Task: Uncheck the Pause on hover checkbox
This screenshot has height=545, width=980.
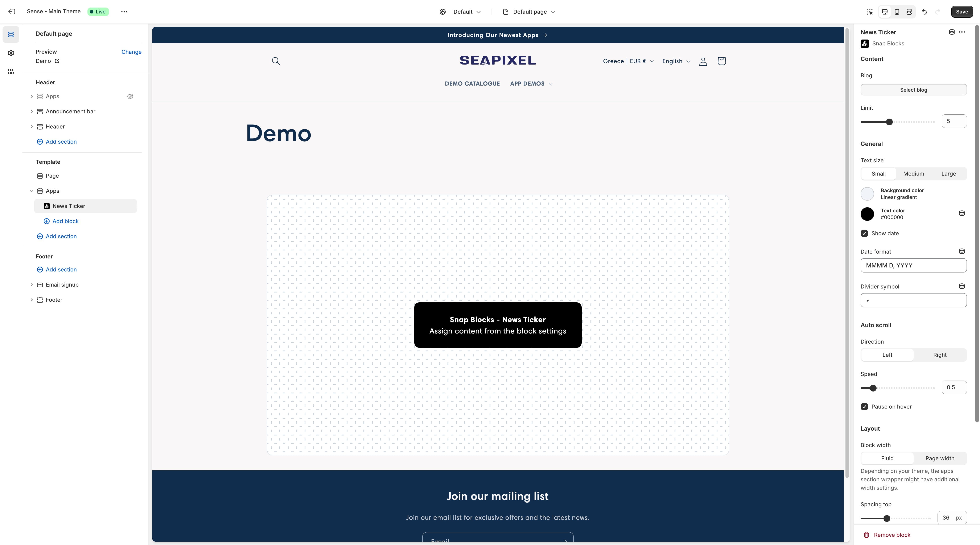Action: 864,406
